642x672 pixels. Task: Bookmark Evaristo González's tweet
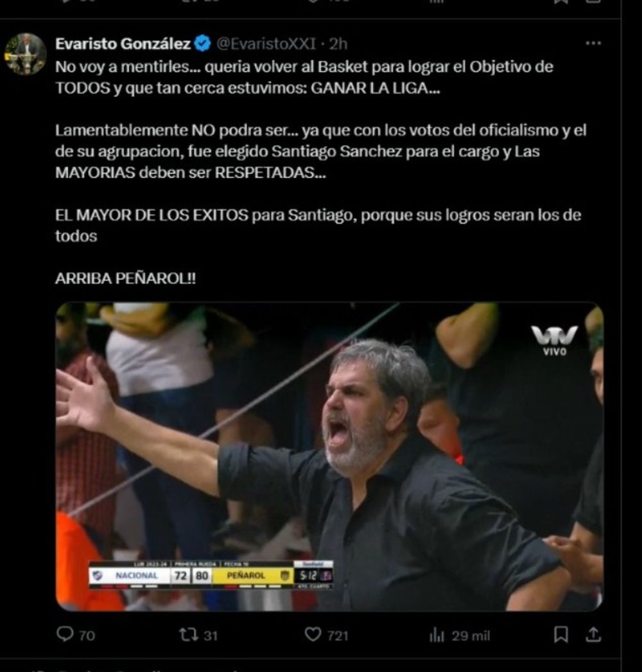pos(561,634)
